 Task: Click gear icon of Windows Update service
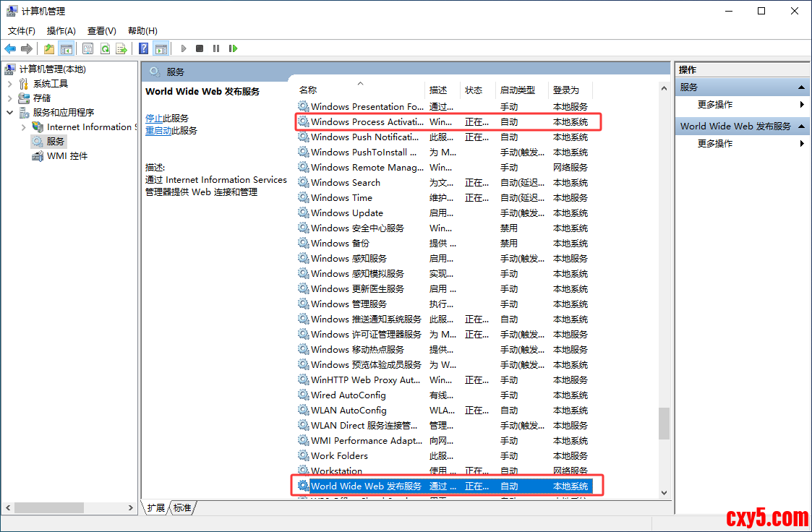coord(304,213)
